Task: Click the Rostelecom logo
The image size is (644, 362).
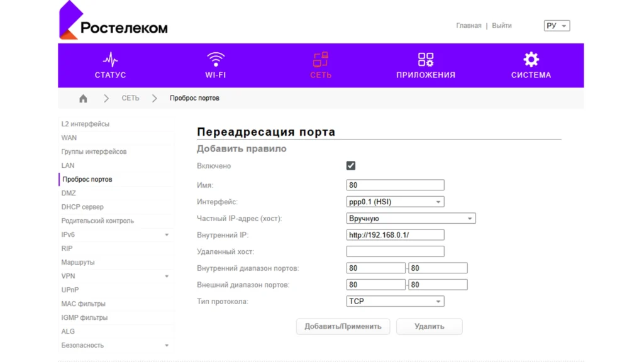Action: point(113,21)
